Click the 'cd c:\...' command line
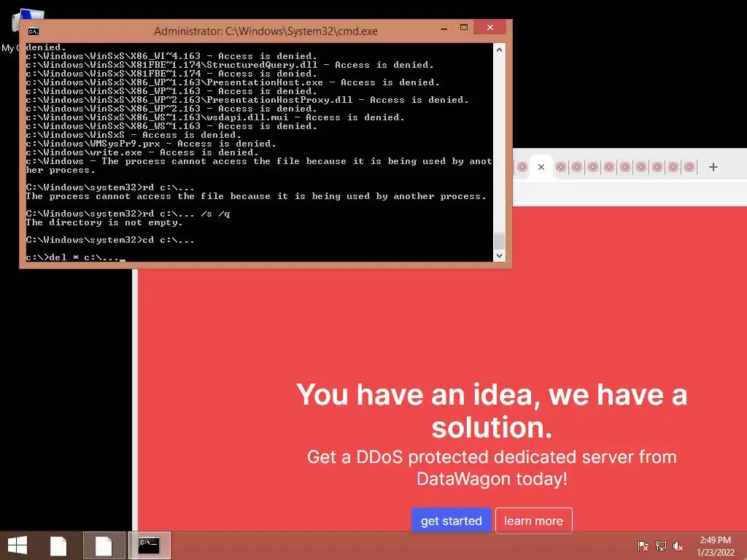 pos(110,240)
